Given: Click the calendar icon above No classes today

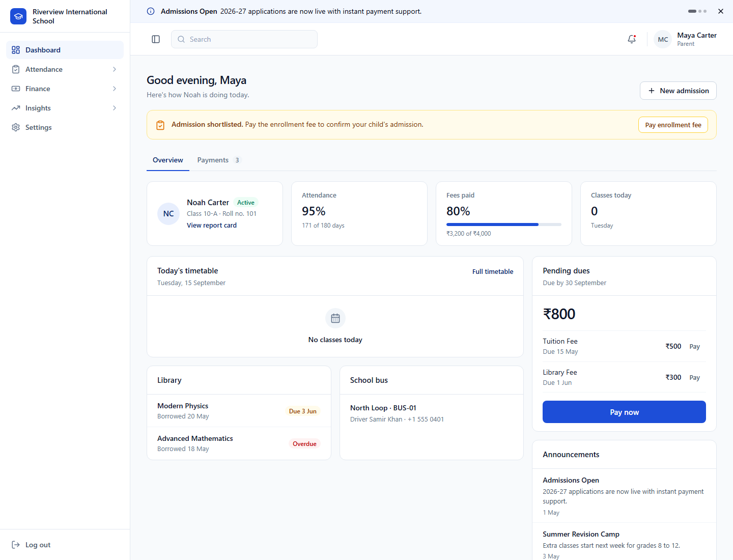Looking at the screenshot, I should [x=335, y=318].
